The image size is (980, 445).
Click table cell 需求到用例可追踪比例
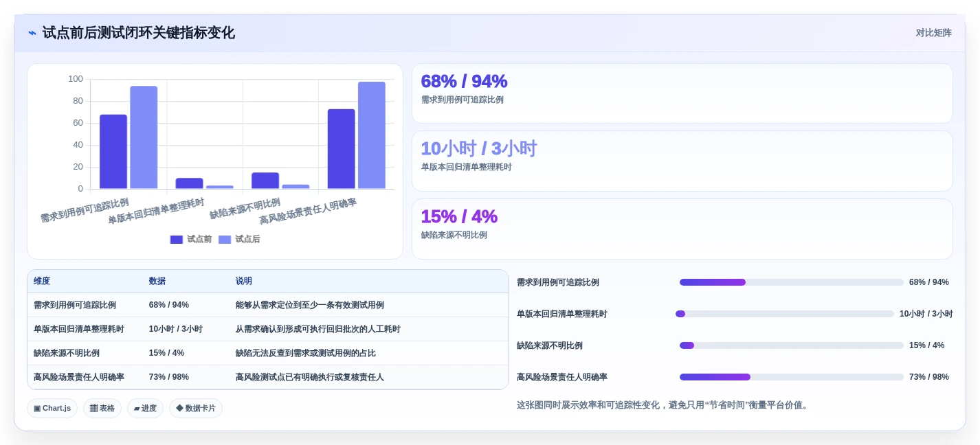click(75, 305)
